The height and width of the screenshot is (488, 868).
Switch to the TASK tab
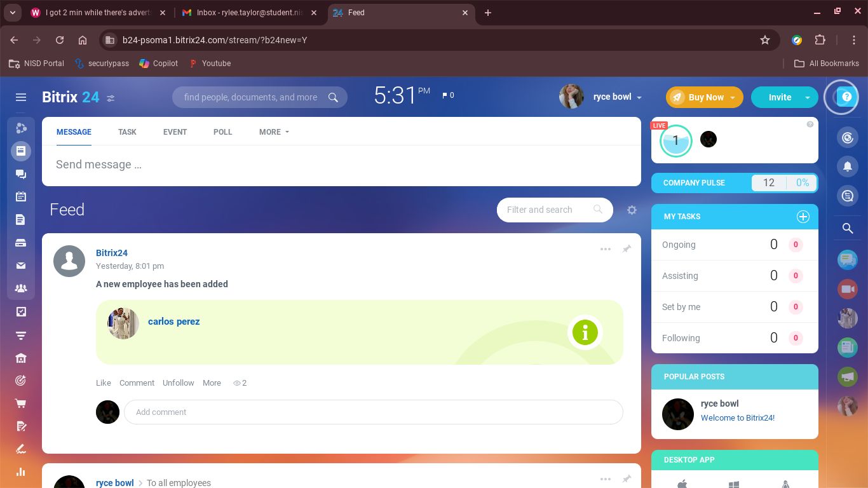[127, 132]
